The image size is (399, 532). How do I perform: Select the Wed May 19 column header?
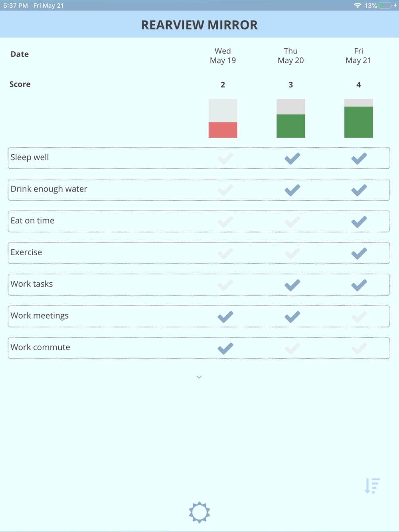[223, 56]
